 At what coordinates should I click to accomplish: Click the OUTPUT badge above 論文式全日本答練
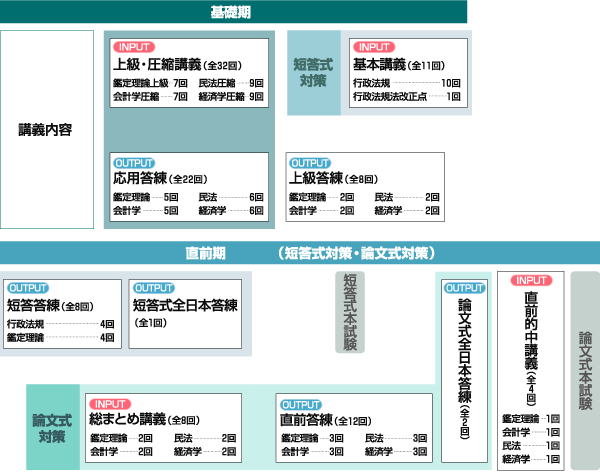(464, 288)
